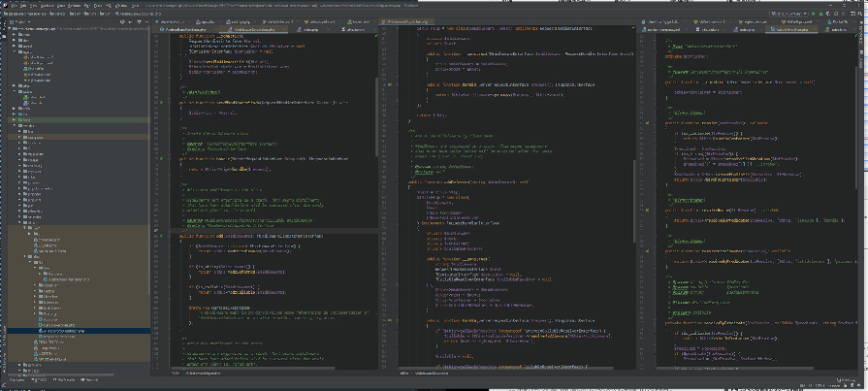Click MiddlewareDispatcher breadcrumb under middle editor

[x=431, y=374]
